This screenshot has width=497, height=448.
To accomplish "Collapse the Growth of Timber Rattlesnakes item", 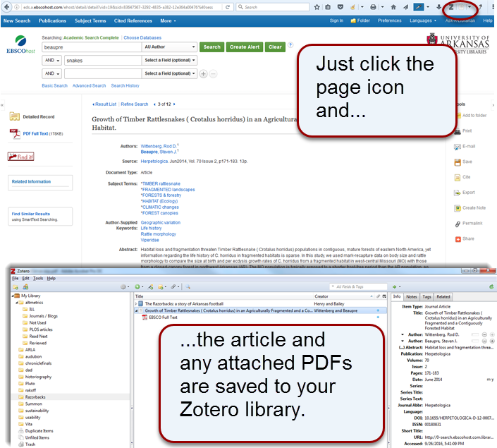I will pos(136,311).
